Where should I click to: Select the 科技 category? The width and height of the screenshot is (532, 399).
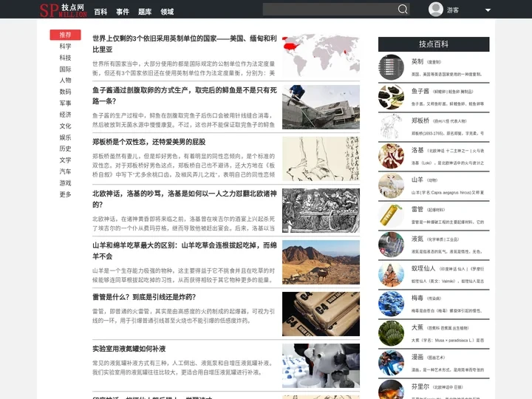click(x=65, y=58)
